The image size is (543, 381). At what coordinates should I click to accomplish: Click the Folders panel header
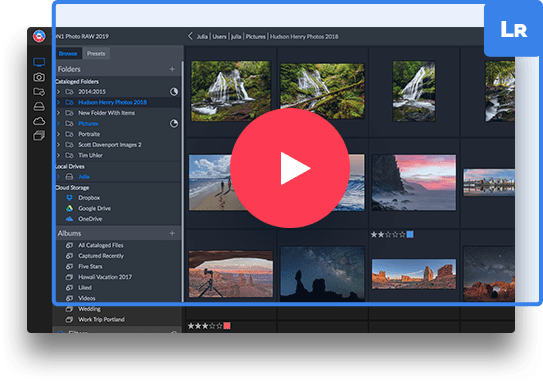click(x=118, y=69)
